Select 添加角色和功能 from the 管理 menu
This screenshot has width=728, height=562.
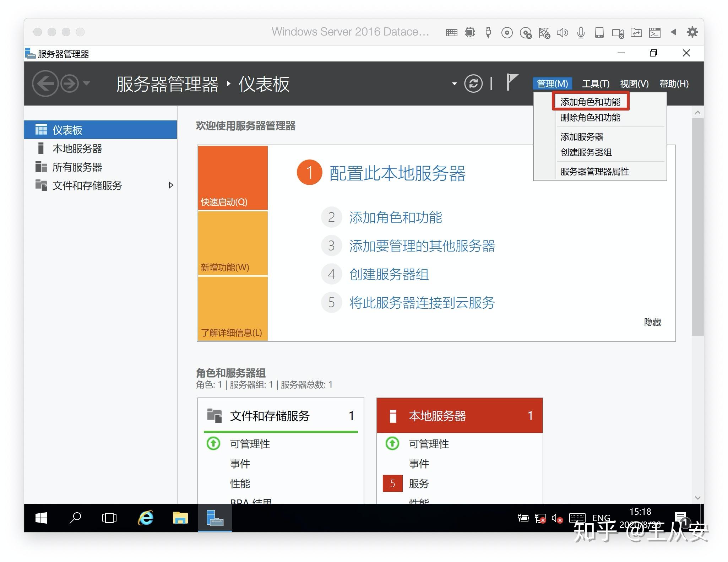[x=590, y=102]
